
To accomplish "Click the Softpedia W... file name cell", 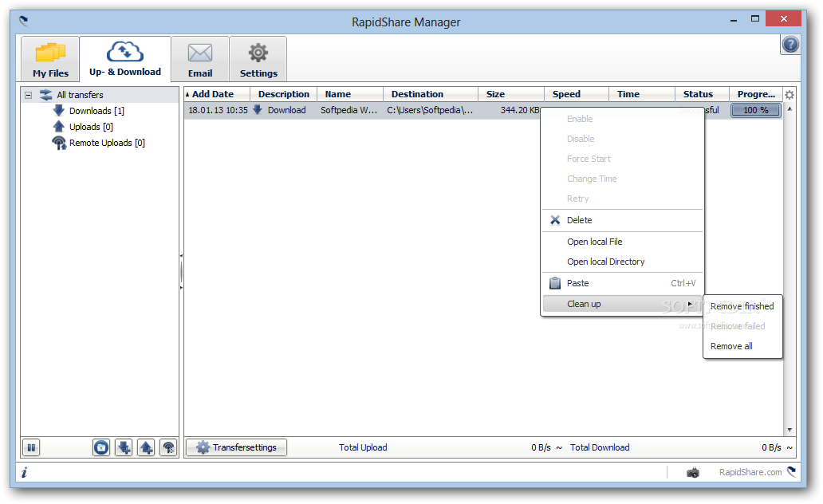I will coord(349,110).
